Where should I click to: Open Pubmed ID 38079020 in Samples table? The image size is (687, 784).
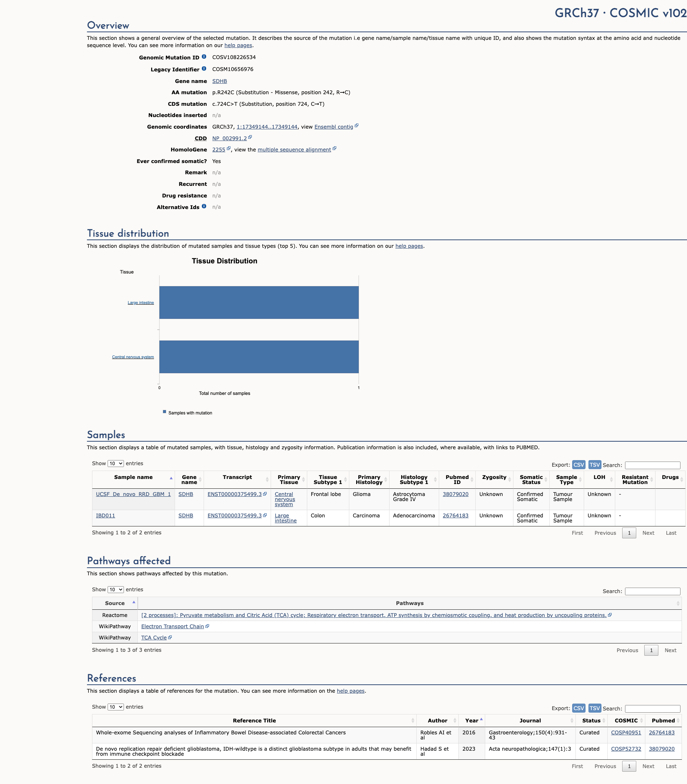(455, 494)
